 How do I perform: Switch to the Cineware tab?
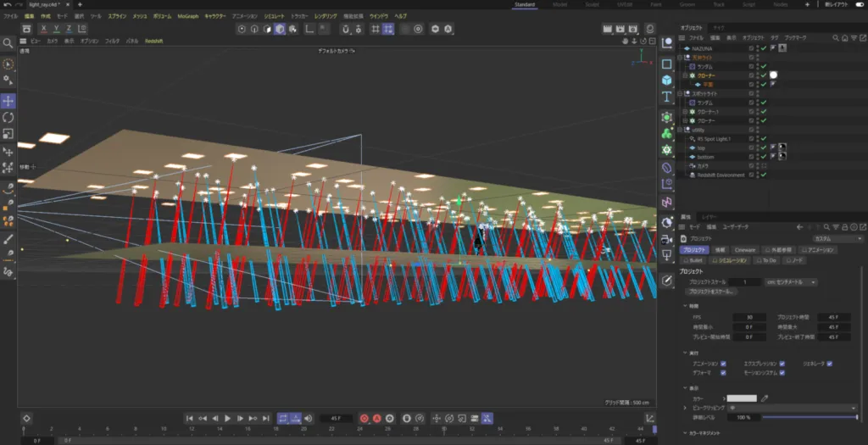coord(745,250)
